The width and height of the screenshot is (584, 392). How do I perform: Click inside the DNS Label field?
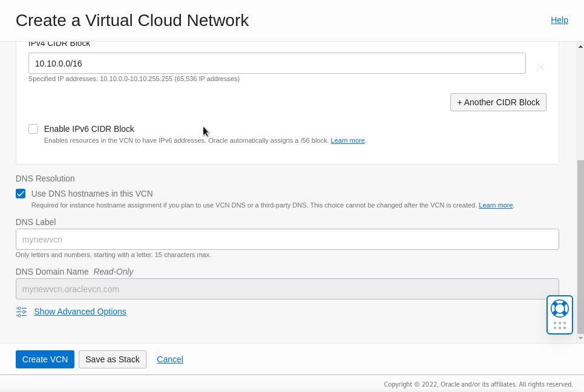[287, 239]
